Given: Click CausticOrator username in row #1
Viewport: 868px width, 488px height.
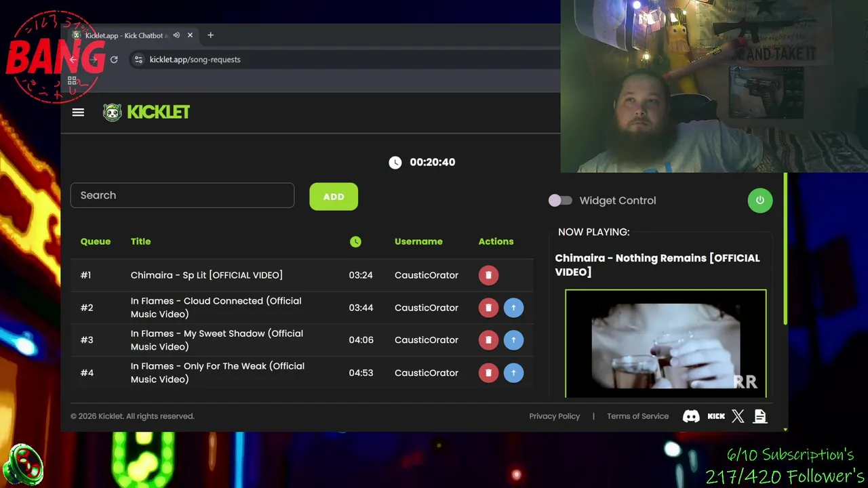Looking at the screenshot, I should click(x=427, y=275).
